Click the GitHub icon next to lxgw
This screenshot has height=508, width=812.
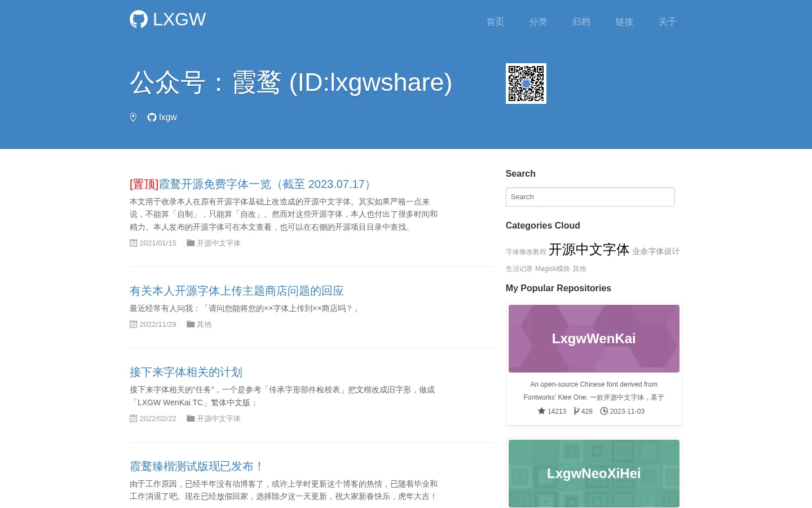click(152, 117)
